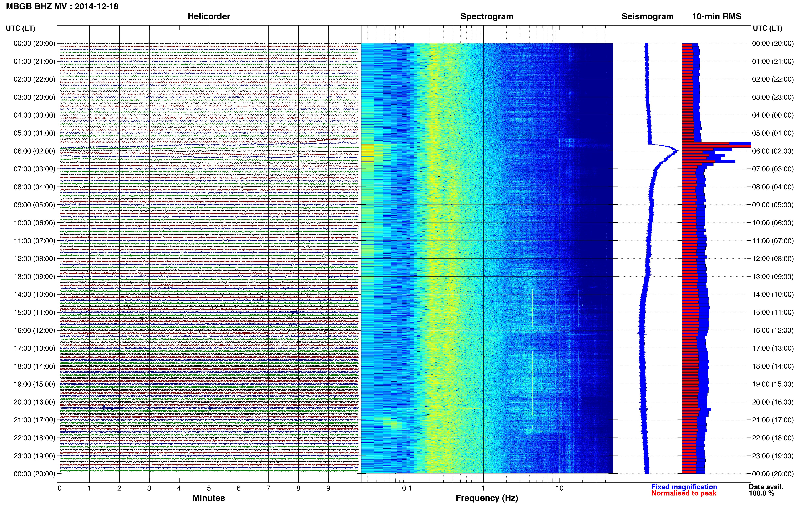This screenshot has width=812, height=508.
Task: Click 19:00 (15:00) on the RMS time axis
Action: tap(773, 384)
